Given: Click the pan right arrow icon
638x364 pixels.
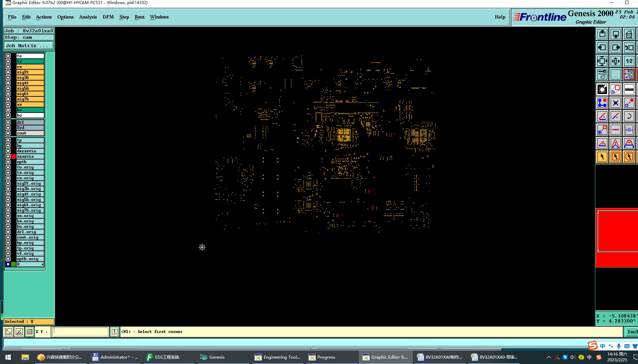Looking at the screenshot, I should click(616, 48).
